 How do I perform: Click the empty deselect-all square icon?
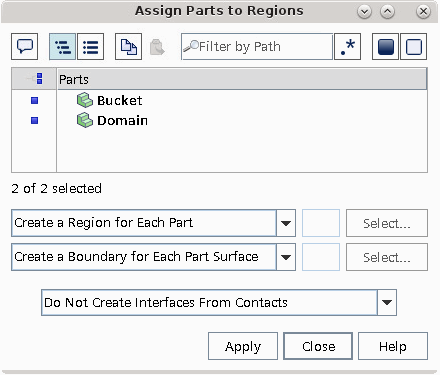(414, 47)
